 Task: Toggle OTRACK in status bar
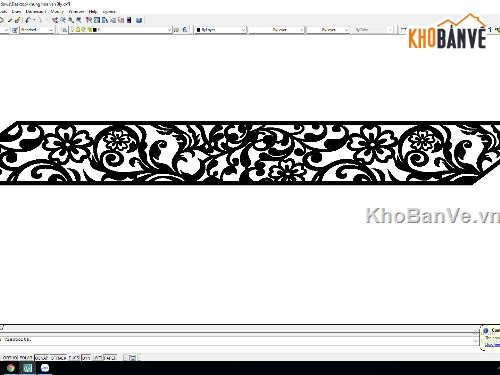coord(58,358)
